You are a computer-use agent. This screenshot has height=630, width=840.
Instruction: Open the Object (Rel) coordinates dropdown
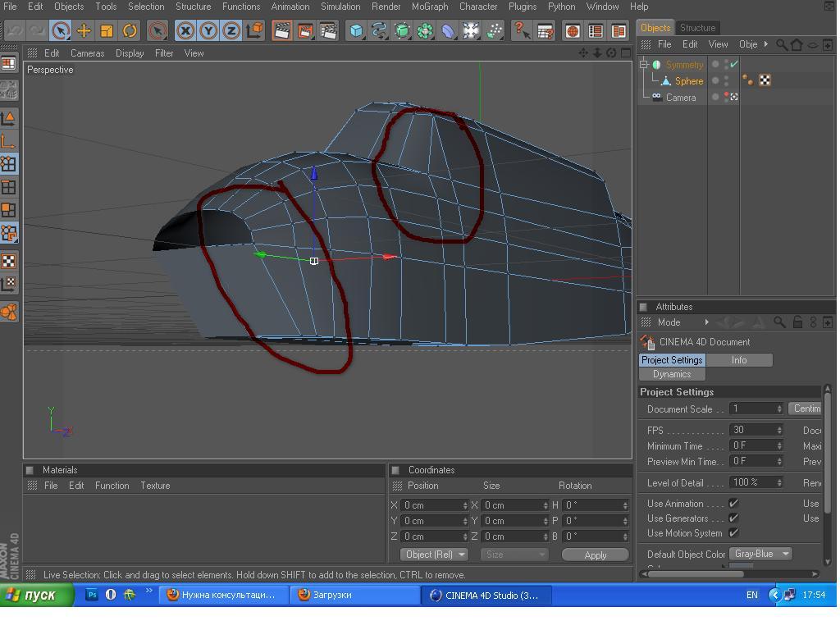pyautogui.click(x=434, y=555)
